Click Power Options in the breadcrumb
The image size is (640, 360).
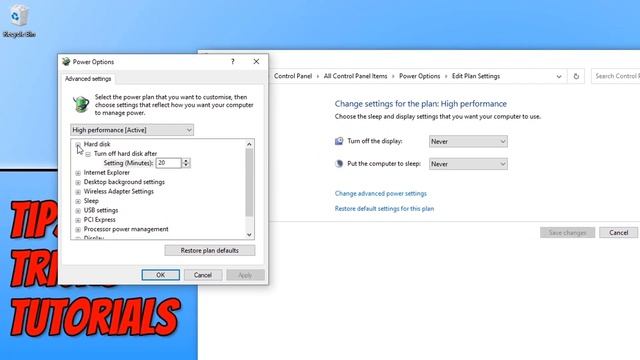[x=420, y=76]
